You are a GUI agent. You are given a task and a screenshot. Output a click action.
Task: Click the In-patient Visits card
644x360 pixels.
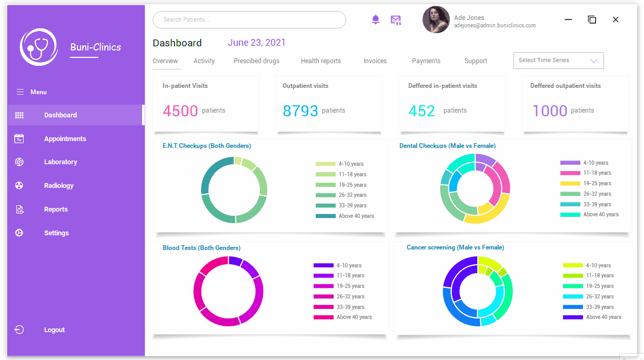[206, 104]
